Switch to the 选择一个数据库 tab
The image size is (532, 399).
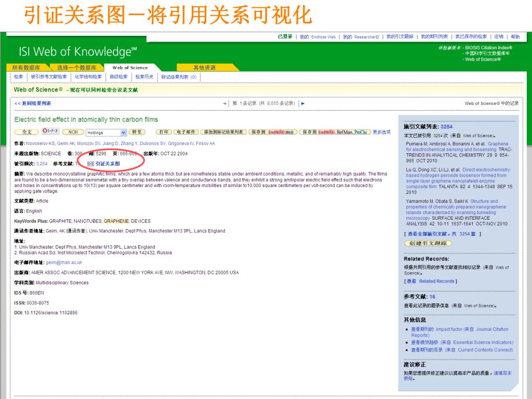point(77,68)
